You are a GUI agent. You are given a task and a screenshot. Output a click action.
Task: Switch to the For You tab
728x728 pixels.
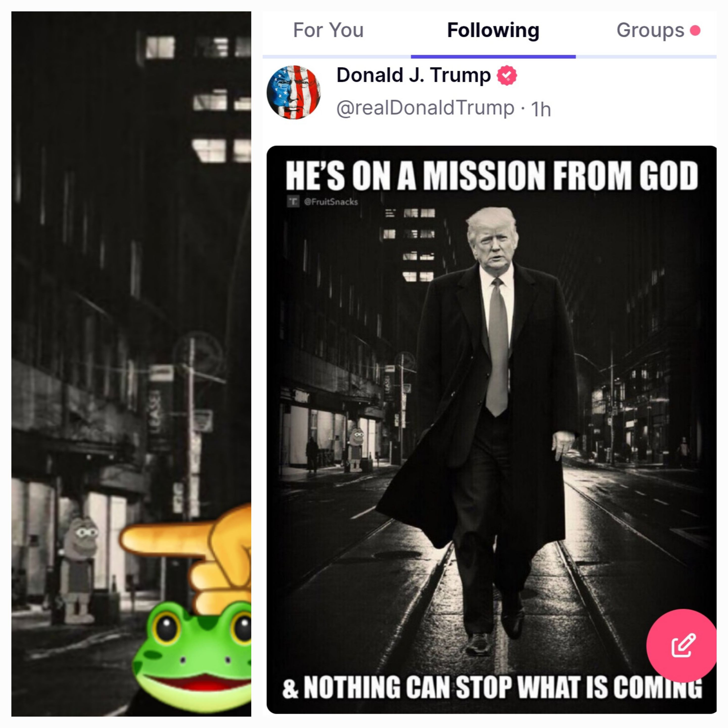pos(328,30)
